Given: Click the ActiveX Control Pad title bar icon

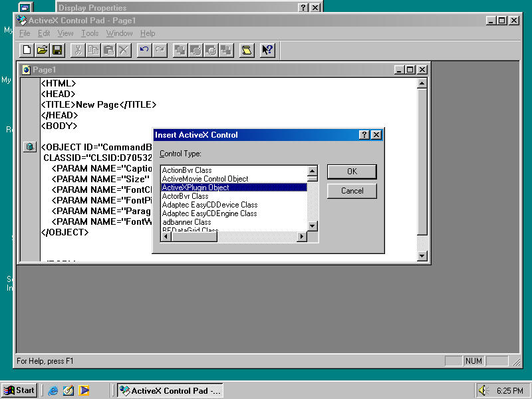Looking at the screenshot, I should [22, 21].
